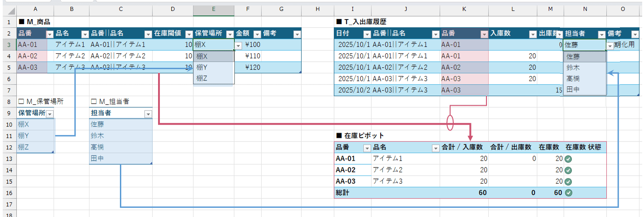Viewport: 644px width, 217px height.
Task: Expand the validation dropdown arrow beside cell E3
Action: tap(238, 45)
